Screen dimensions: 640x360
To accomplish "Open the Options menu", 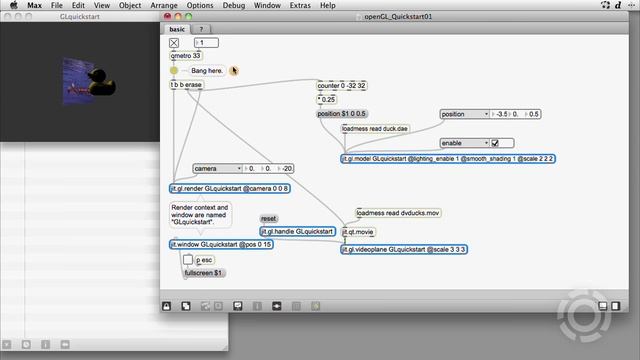I will (200, 5).
